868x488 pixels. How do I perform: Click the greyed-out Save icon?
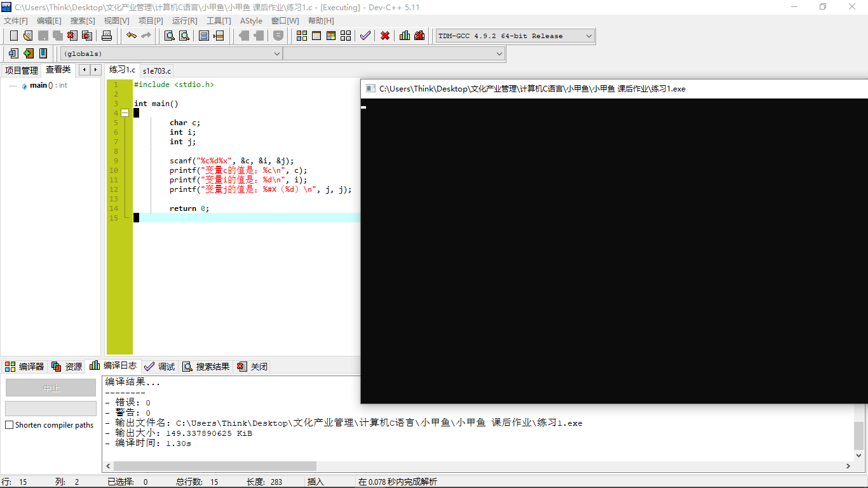[x=43, y=36]
